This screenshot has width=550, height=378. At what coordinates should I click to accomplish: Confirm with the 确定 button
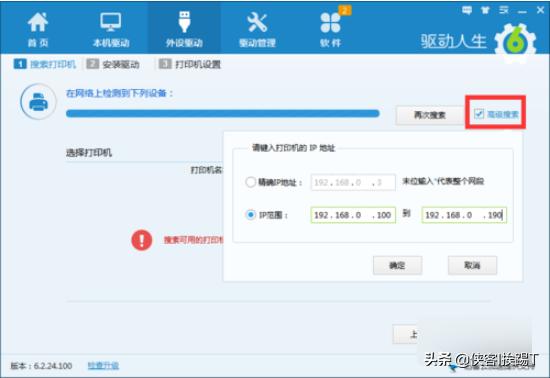(x=397, y=265)
